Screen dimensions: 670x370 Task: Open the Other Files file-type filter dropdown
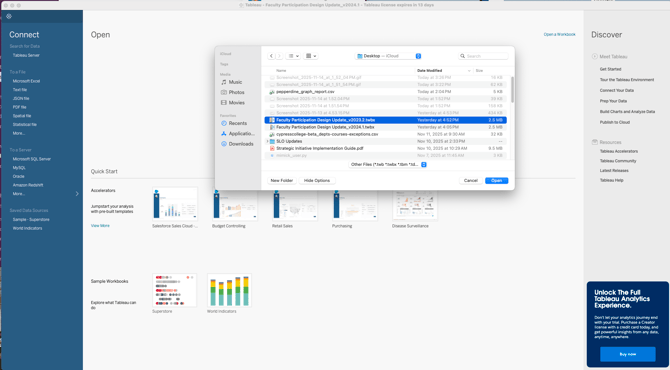point(388,164)
